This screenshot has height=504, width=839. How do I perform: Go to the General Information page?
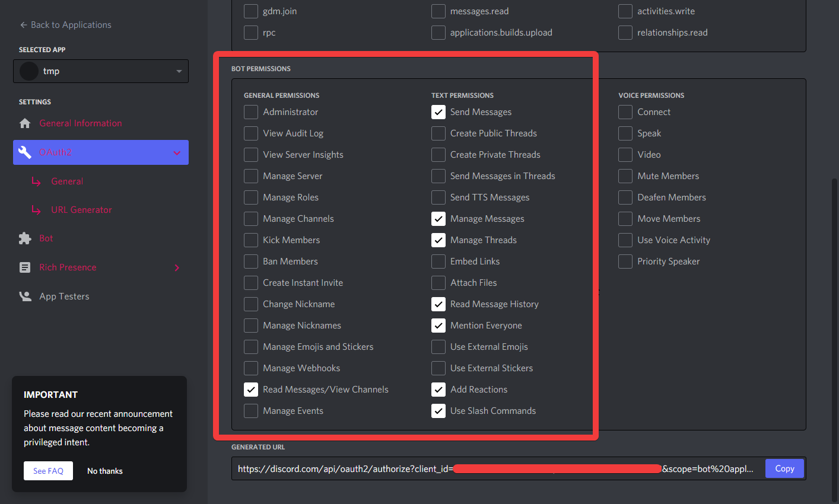[x=81, y=123]
